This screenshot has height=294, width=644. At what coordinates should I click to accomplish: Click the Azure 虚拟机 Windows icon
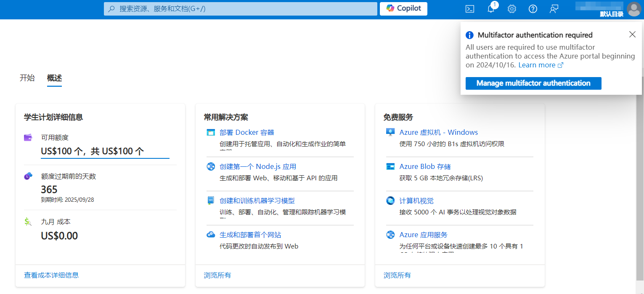(x=390, y=132)
